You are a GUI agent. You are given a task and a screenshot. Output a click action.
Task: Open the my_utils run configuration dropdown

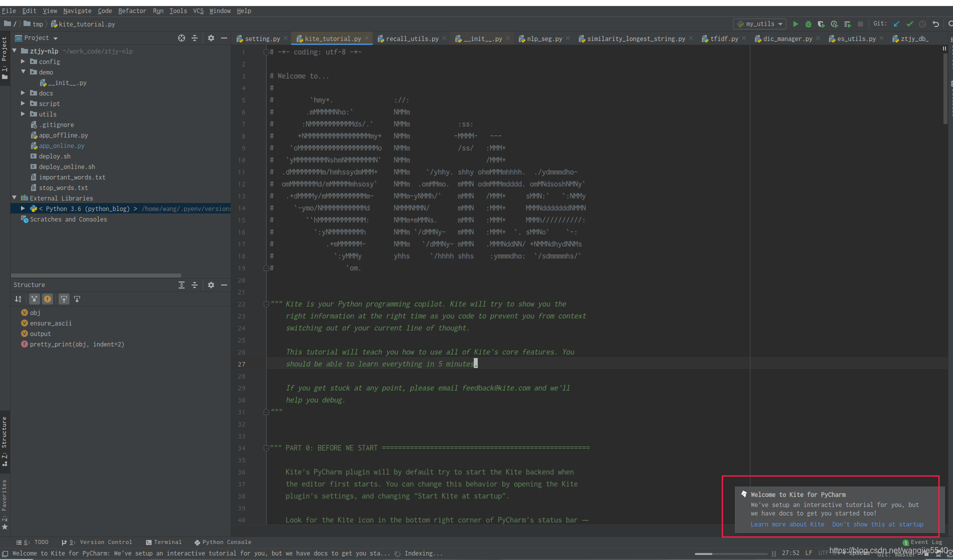click(x=759, y=24)
